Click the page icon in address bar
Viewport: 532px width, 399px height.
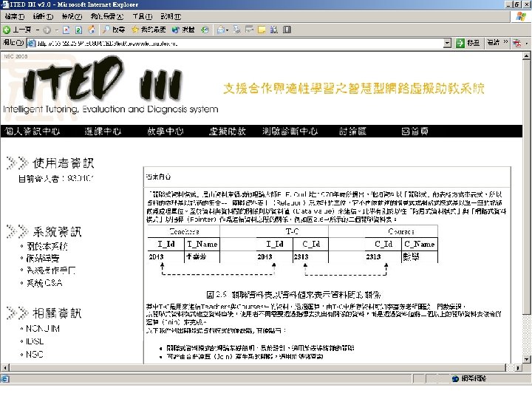(31, 43)
